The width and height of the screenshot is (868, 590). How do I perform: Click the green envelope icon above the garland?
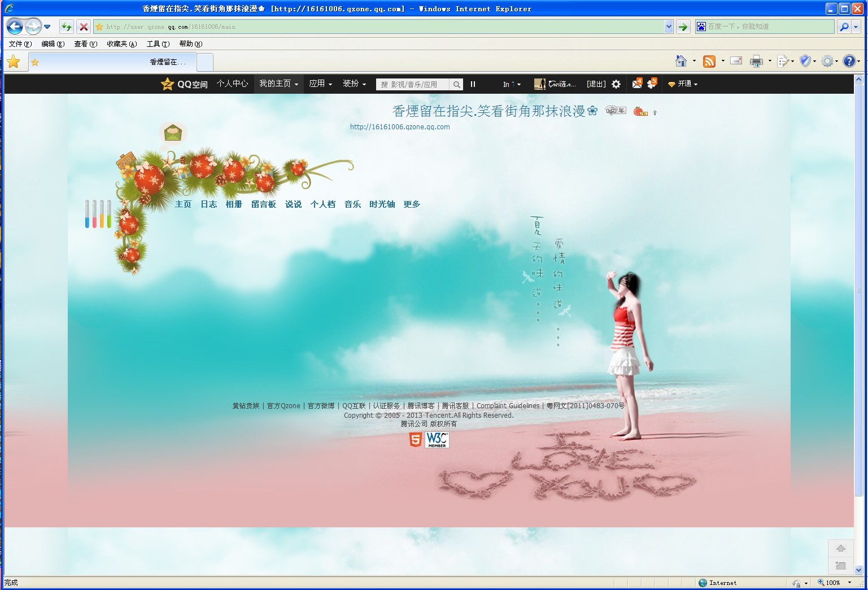(x=173, y=133)
